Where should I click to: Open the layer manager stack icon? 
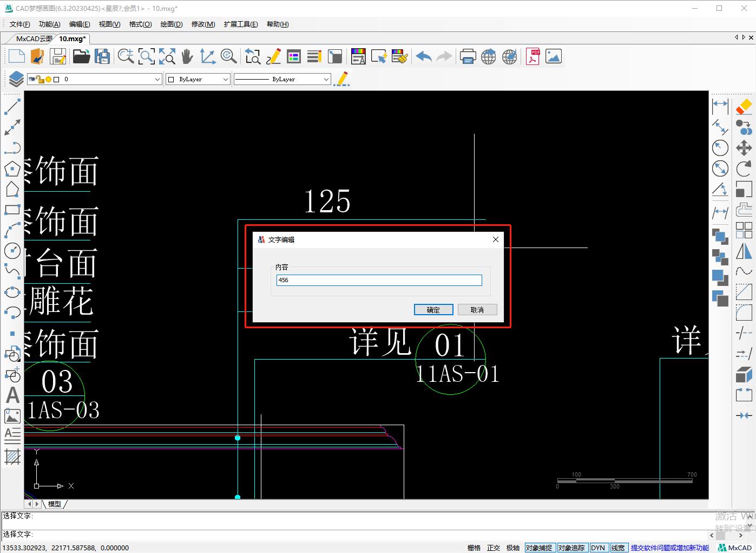[x=16, y=79]
